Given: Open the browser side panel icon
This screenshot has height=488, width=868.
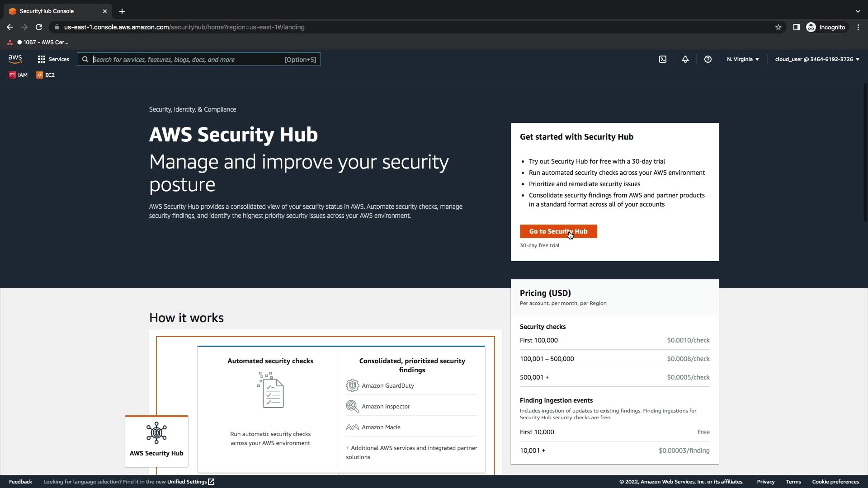Looking at the screenshot, I should pos(797,27).
